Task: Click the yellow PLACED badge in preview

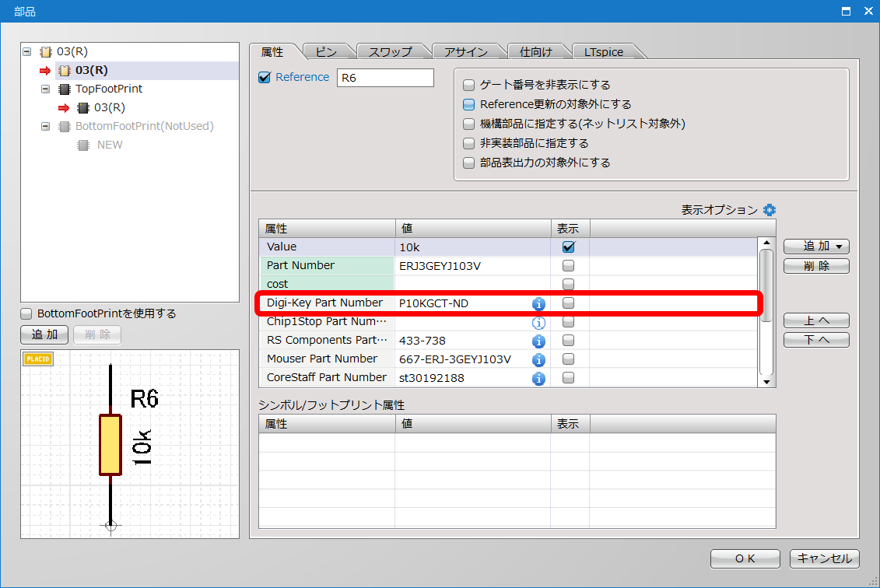Action: 38,359
